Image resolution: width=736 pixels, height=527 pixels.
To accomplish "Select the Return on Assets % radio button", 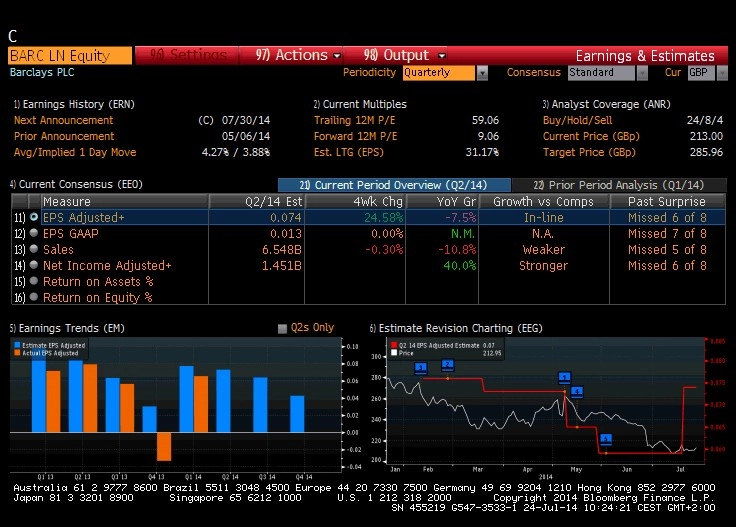I will click(x=34, y=281).
